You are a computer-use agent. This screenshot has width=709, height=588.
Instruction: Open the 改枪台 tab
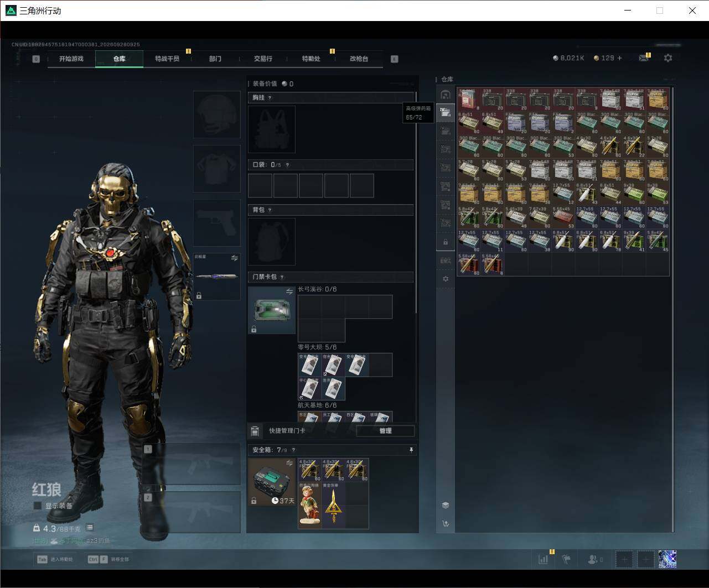359,59
